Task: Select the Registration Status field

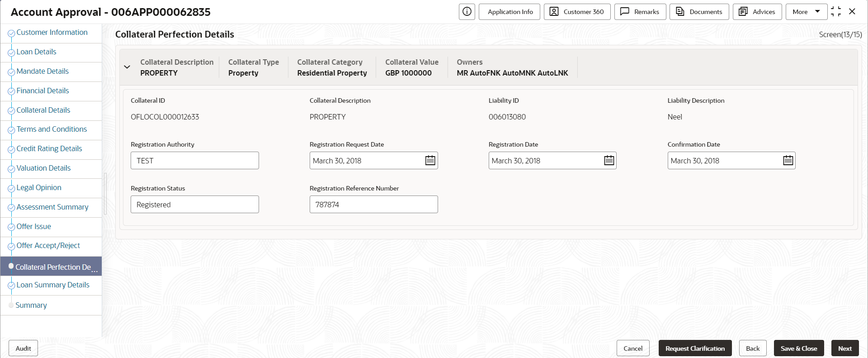Action: [x=194, y=205]
